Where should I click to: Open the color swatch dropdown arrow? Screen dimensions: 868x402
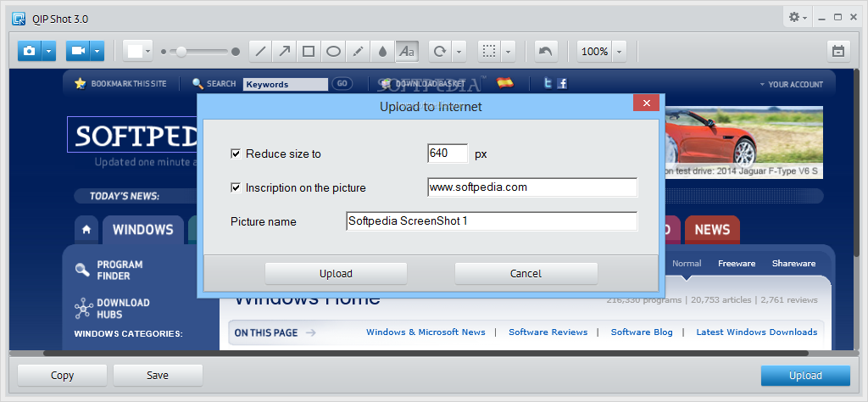click(147, 51)
